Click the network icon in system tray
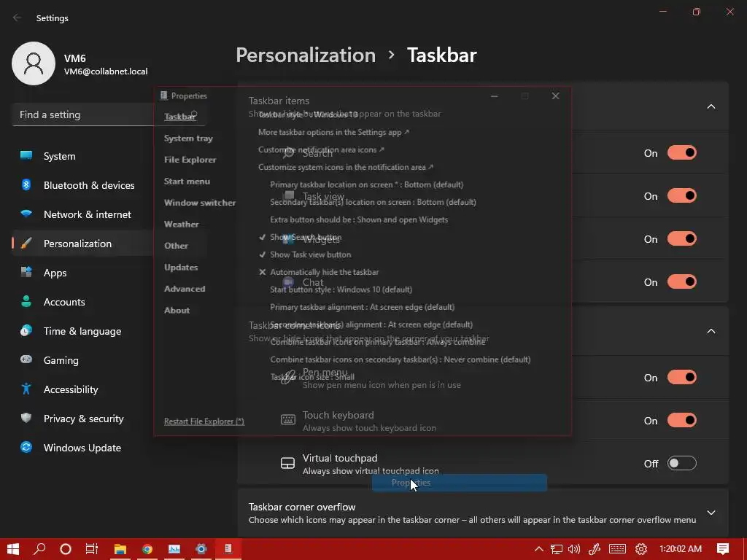This screenshot has width=747, height=560. pos(557,549)
